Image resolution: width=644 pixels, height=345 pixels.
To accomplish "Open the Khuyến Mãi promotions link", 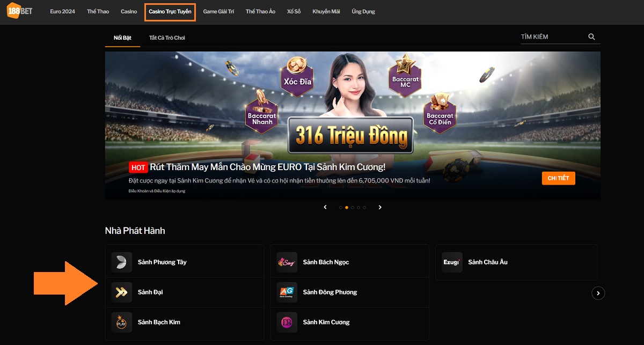I will [x=326, y=12].
